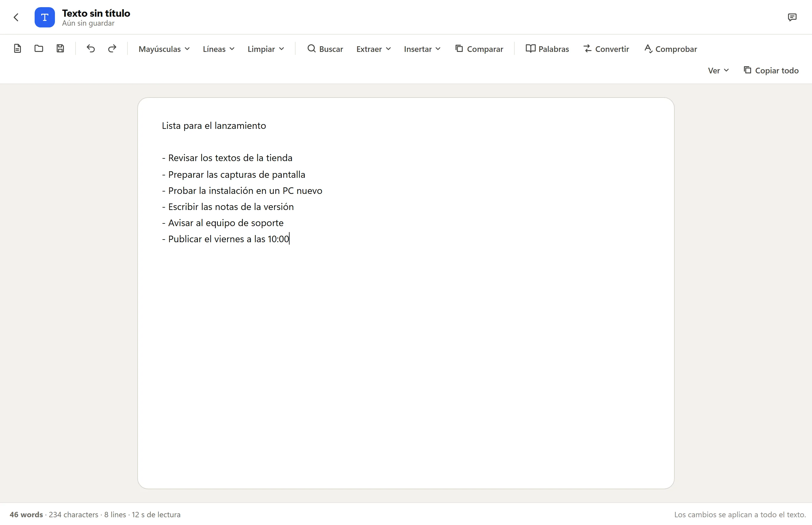Click the line 'Lista para el lanzamiento'
812x525 pixels.
tap(214, 126)
